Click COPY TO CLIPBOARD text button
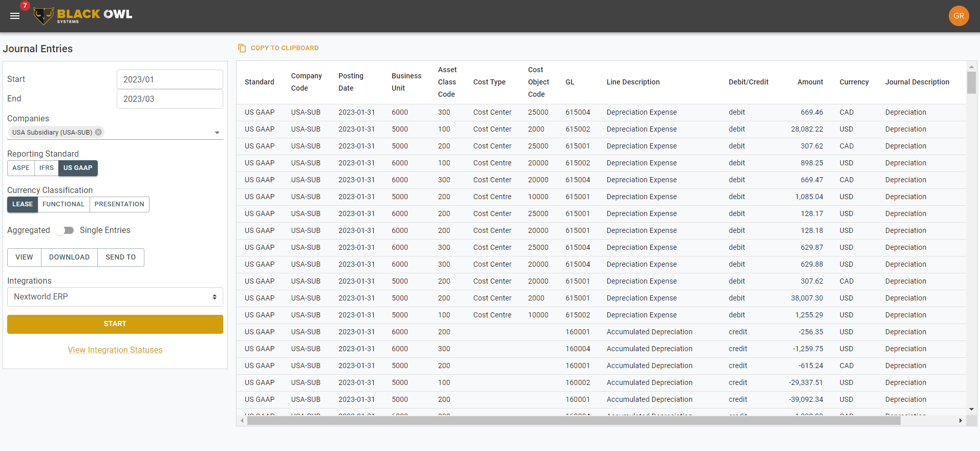The height and width of the screenshot is (451, 980). 285,48
